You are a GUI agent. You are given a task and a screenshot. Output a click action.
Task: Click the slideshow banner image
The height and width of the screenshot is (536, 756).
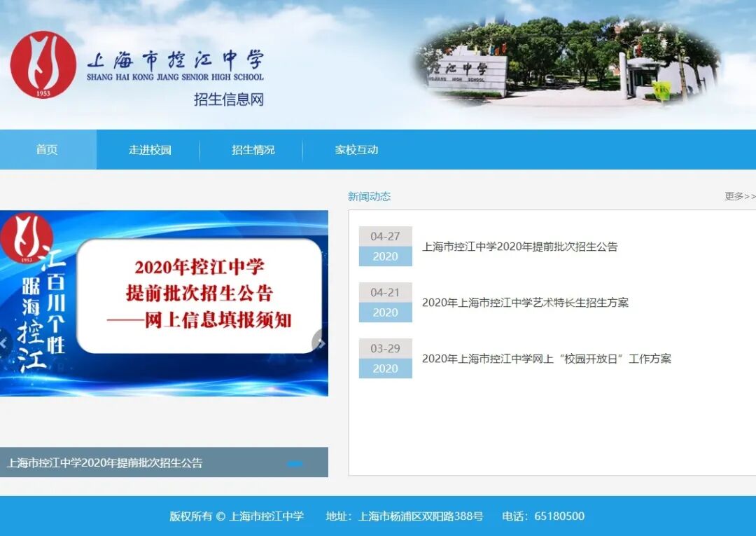click(164, 303)
